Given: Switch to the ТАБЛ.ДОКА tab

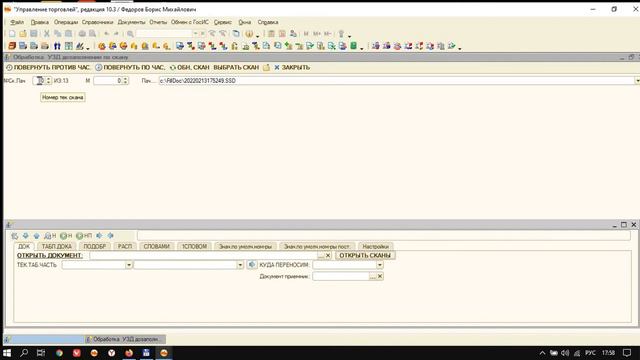Looking at the screenshot, I should pyautogui.click(x=57, y=247).
